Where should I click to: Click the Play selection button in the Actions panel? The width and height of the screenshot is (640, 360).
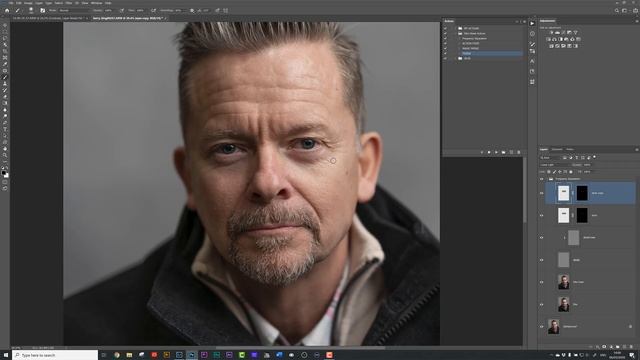496,152
